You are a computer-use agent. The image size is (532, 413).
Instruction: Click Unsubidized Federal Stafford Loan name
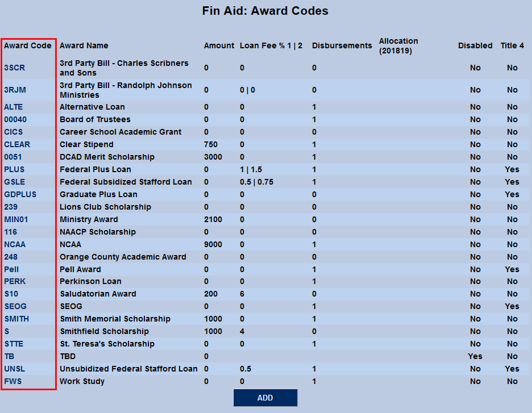[128, 369]
